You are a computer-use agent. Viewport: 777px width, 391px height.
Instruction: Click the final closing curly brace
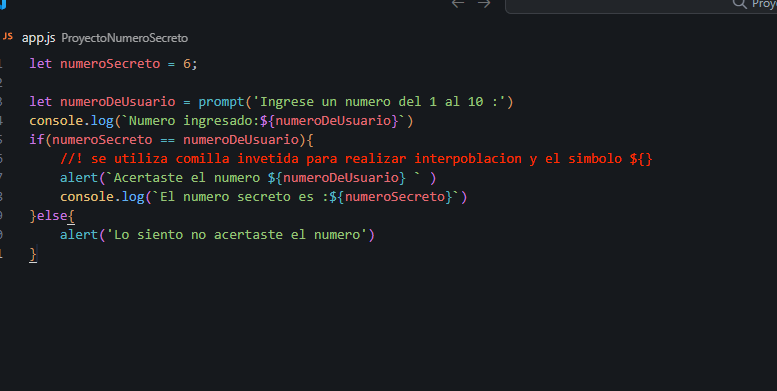(x=33, y=254)
